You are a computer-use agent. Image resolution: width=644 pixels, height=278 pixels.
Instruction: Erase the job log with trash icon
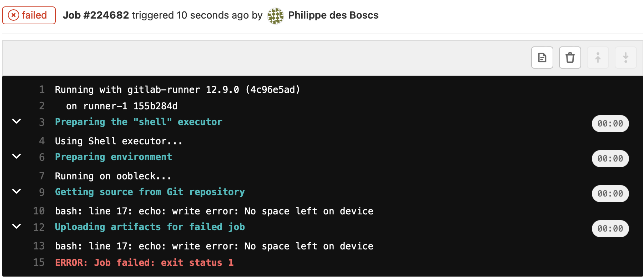(570, 58)
